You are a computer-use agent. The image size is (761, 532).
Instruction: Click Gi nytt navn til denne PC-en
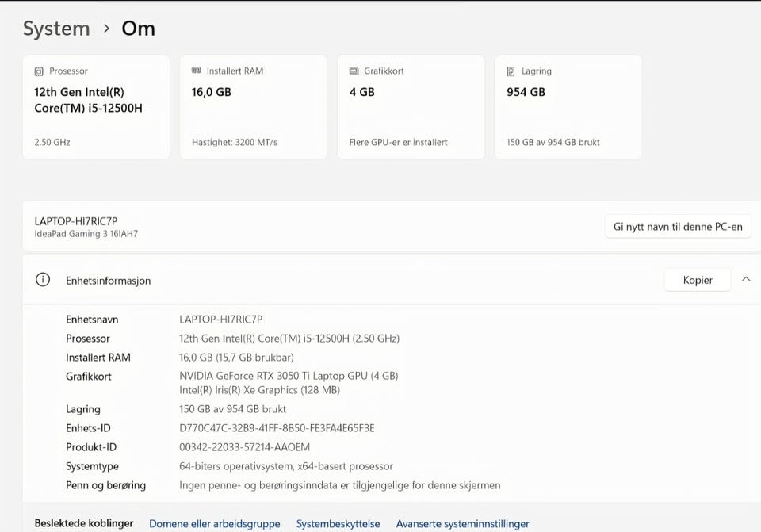point(678,227)
